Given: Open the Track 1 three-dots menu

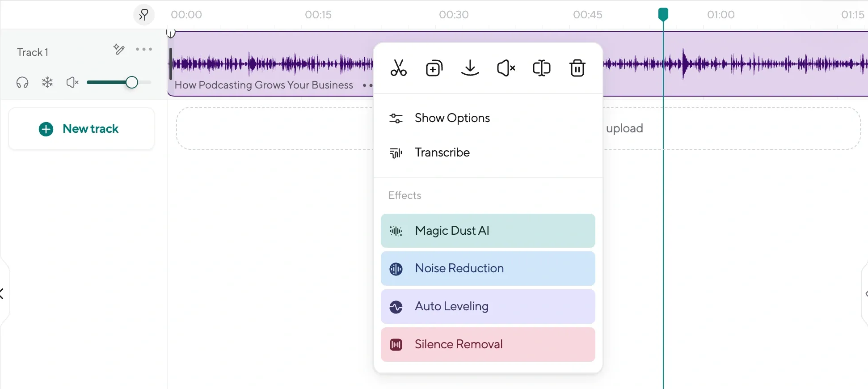Looking at the screenshot, I should (x=144, y=49).
